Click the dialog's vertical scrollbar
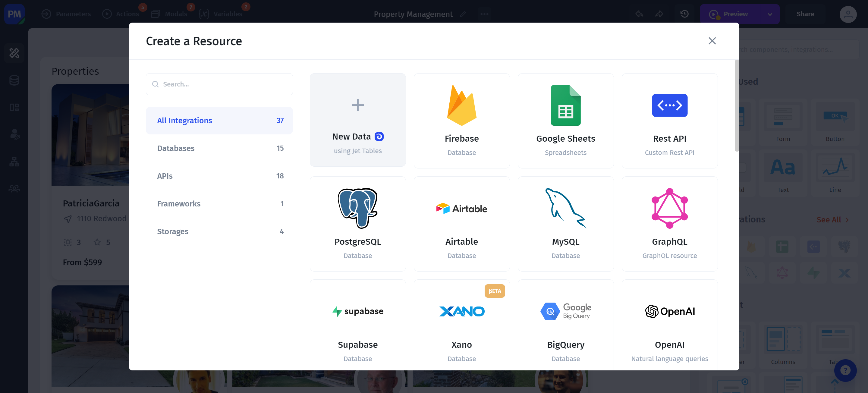This screenshot has width=868, height=393. pos(737,106)
